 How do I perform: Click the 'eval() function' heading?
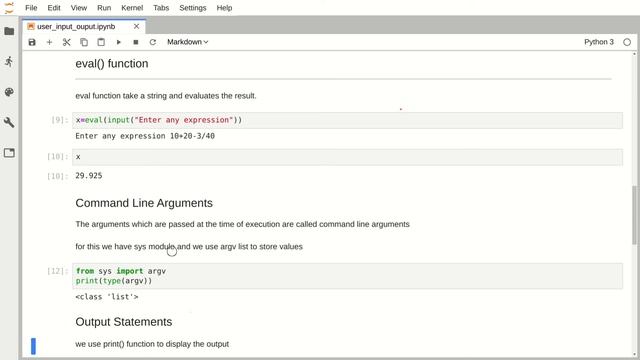(x=112, y=64)
